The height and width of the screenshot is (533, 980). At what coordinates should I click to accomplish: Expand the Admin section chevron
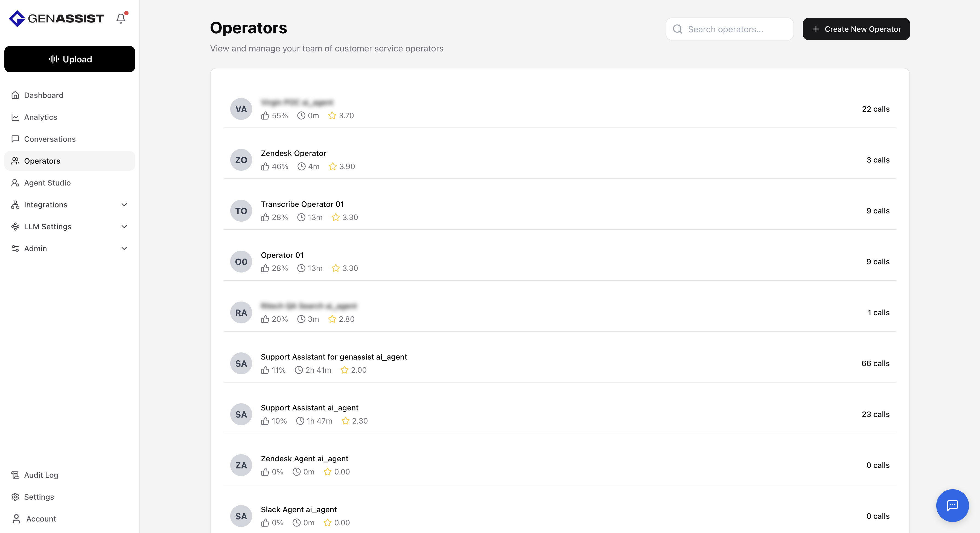pos(124,249)
